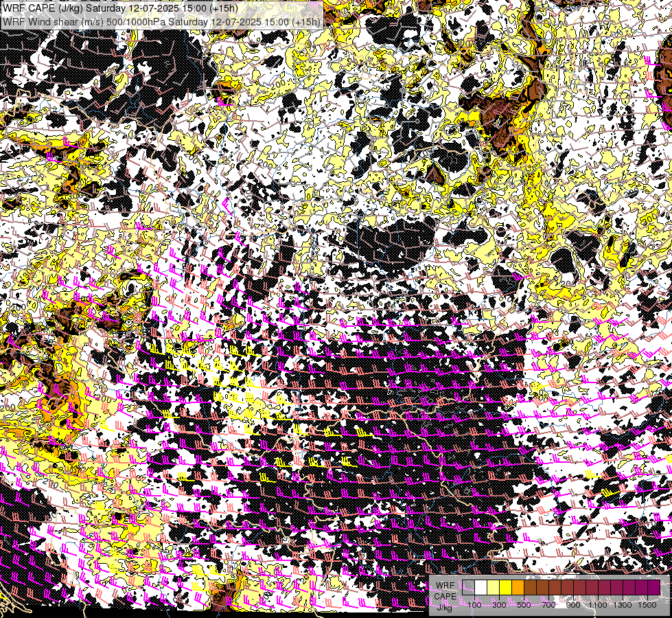Click the legend value 1500
The height and width of the screenshot is (618, 672).
[x=647, y=605]
